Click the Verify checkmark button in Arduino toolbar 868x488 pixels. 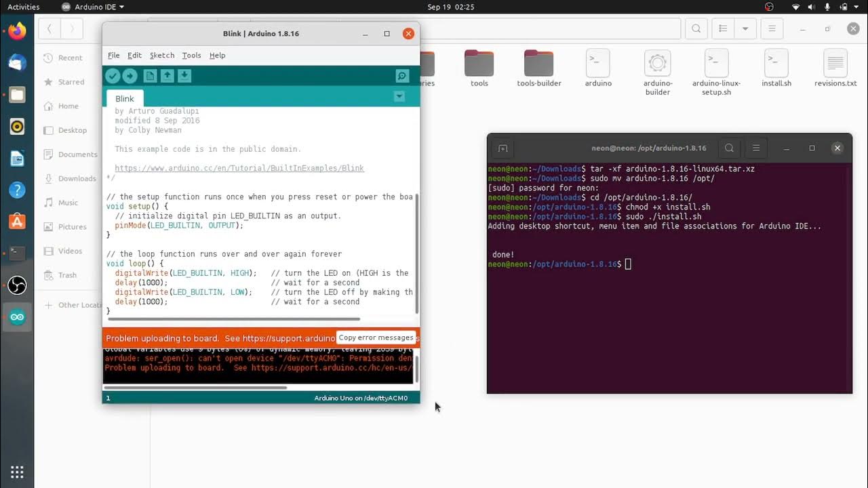pos(113,77)
